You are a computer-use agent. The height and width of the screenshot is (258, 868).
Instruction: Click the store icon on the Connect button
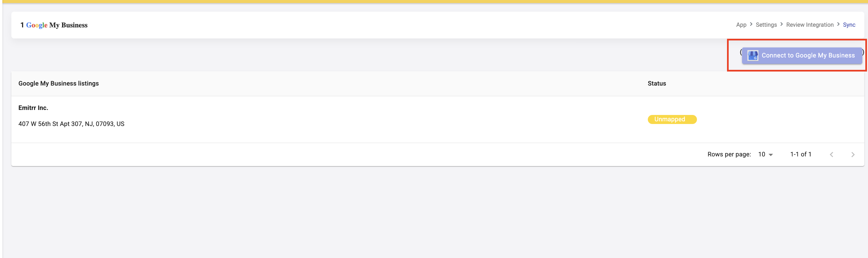point(753,56)
